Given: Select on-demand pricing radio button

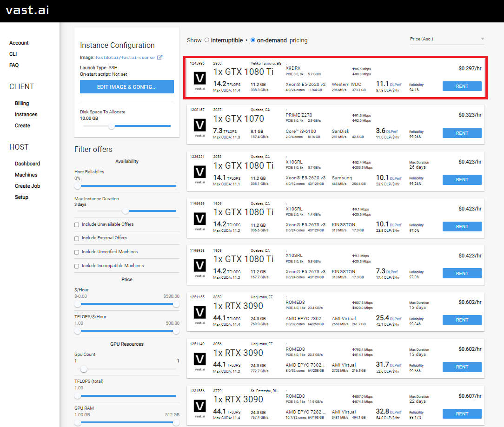Looking at the screenshot, I should pyautogui.click(x=252, y=40).
